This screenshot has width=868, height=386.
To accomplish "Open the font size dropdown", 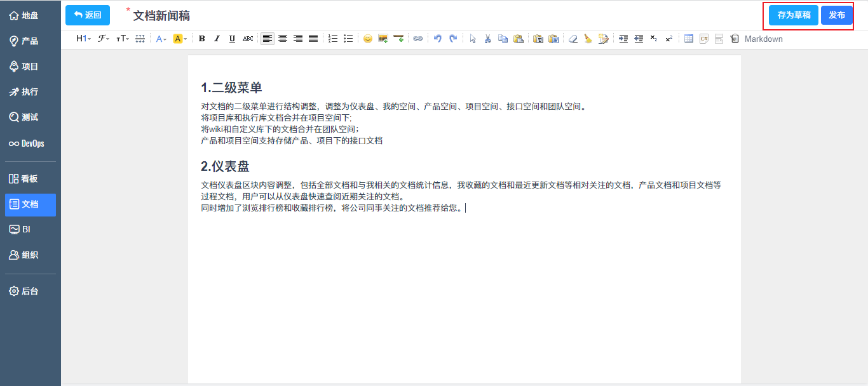I will click(122, 38).
